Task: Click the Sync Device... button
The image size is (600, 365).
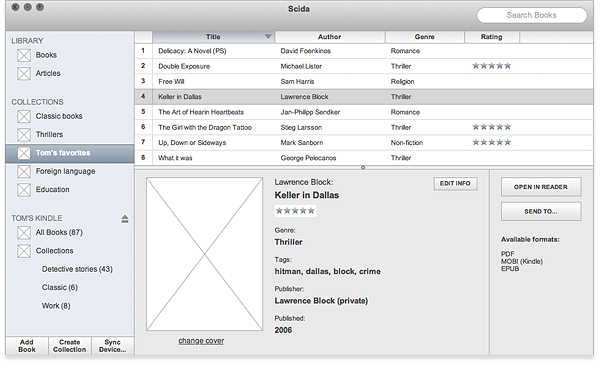Action: coord(112,346)
